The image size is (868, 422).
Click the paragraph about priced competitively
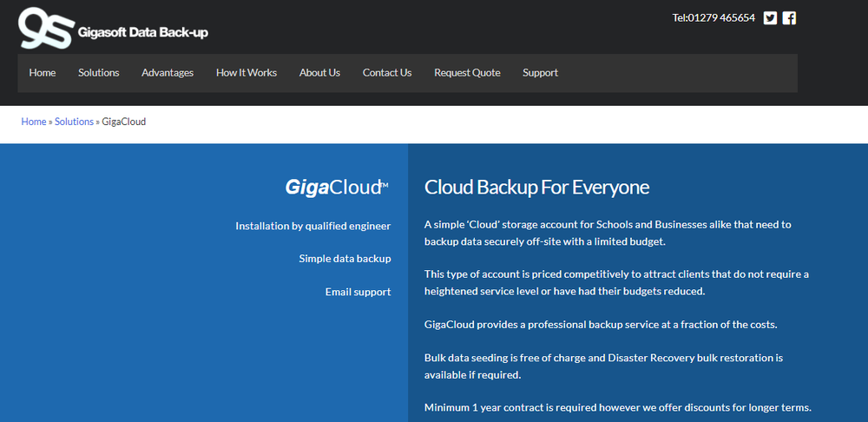pos(616,282)
